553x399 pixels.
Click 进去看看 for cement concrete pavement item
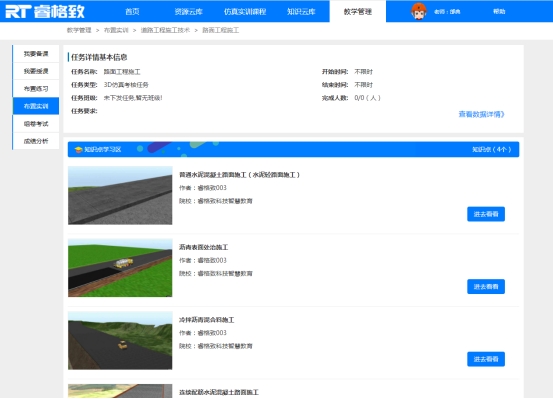pos(486,214)
